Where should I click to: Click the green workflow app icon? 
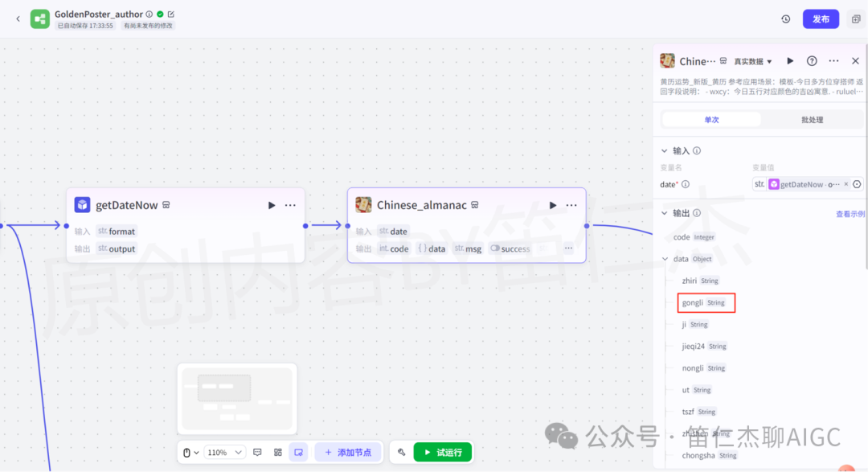point(40,18)
